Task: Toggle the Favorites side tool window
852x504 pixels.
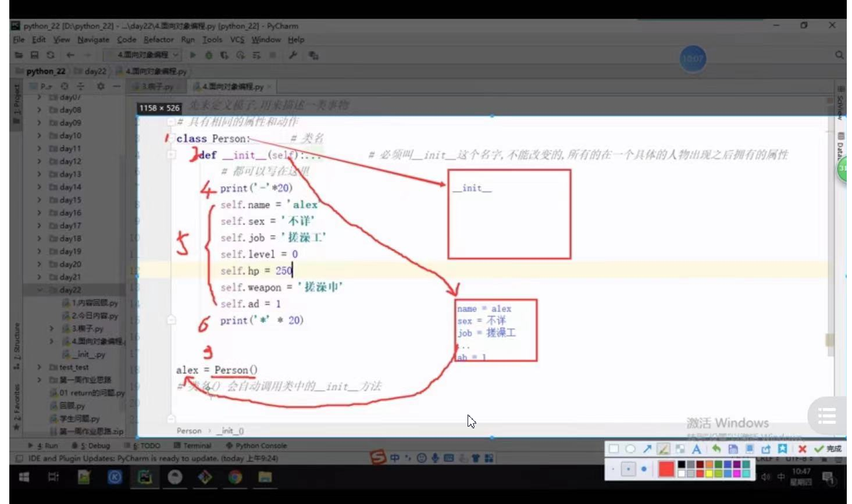Action: (17, 407)
